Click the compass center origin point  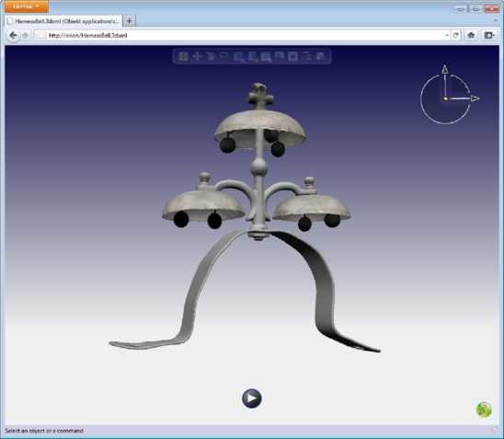[x=445, y=98]
